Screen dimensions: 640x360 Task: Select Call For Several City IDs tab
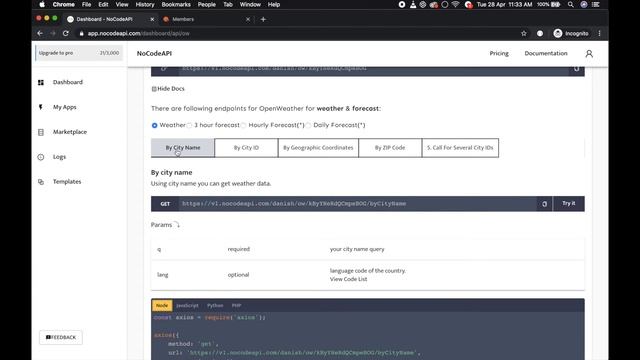tap(460, 148)
